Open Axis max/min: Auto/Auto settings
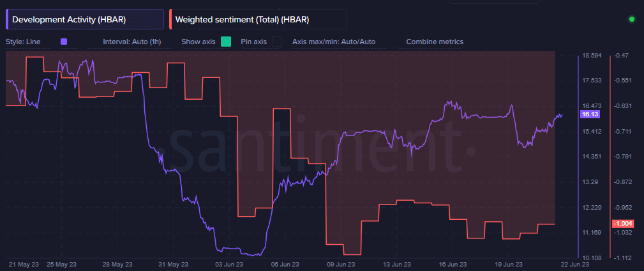The height and width of the screenshot is (271, 644). point(334,42)
